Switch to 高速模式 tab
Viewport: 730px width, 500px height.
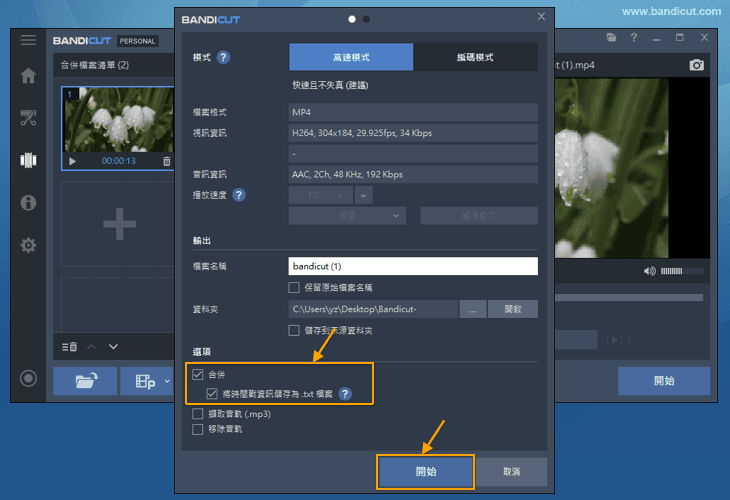[351, 57]
